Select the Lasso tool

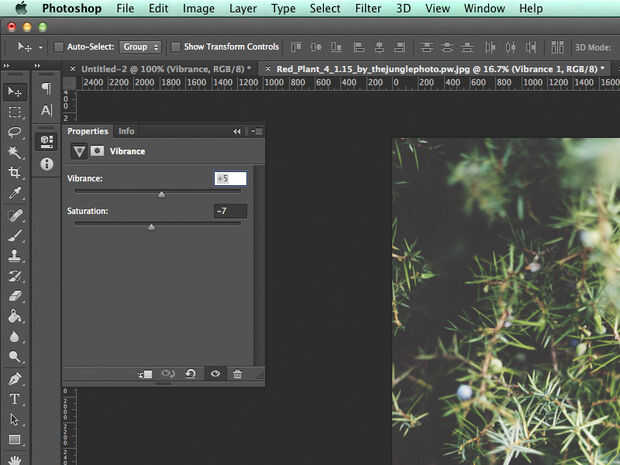coord(15,132)
